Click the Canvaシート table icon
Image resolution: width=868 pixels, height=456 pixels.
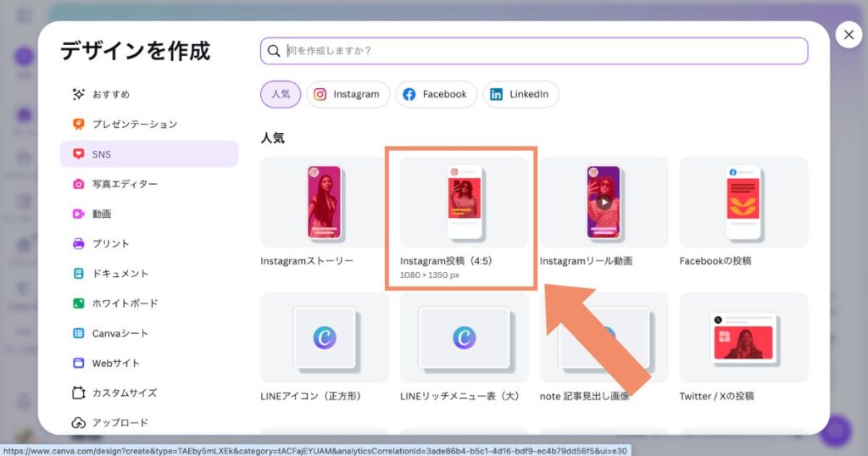click(79, 333)
